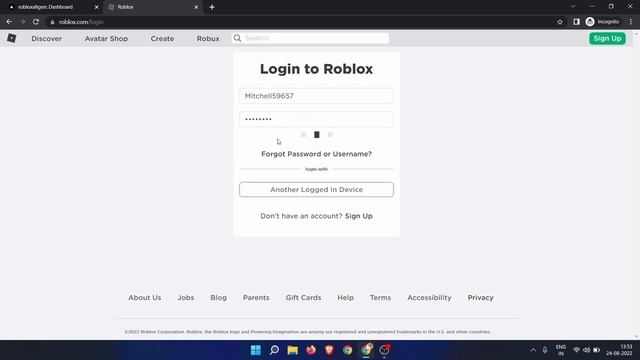Screen dimensions: 640x360
Task: Close the Roblox tab
Action: pyautogui.click(x=196, y=7)
